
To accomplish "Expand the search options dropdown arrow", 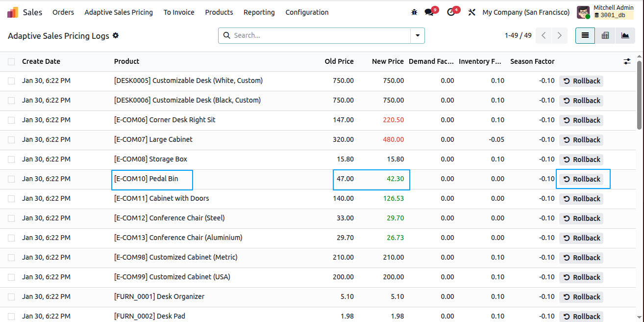I will (418, 35).
